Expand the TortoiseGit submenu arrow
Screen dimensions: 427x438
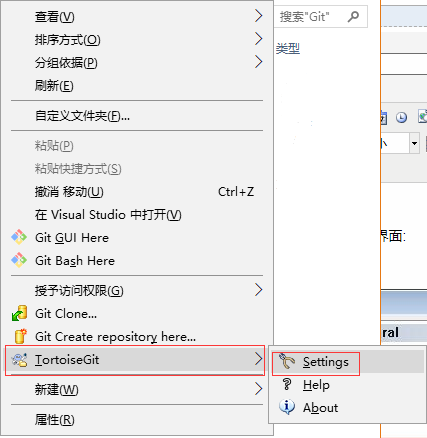259,359
